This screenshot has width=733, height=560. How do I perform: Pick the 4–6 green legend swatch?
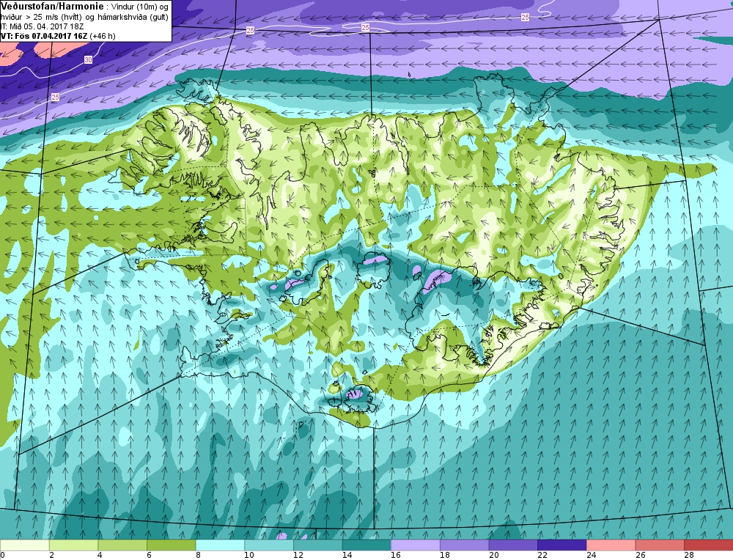pyautogui.click(x=122, y=545)
